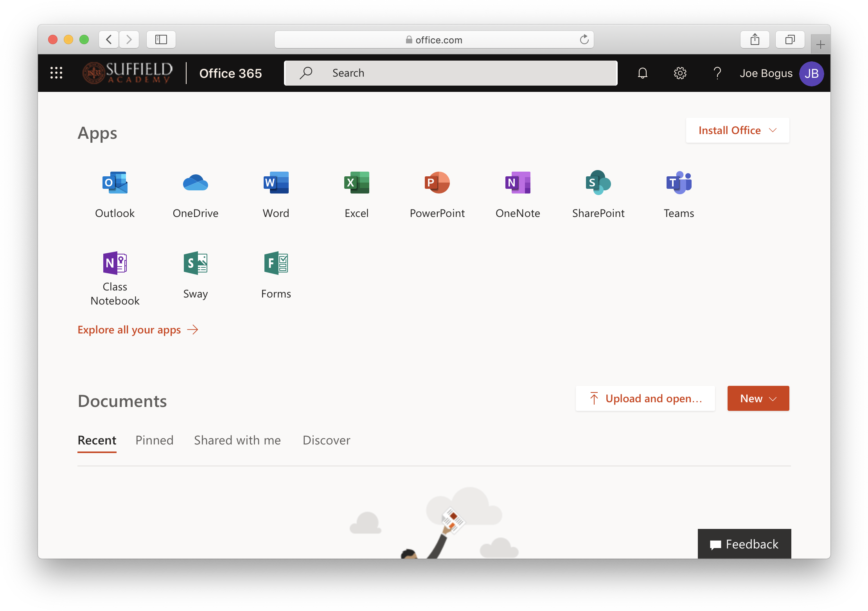Expand the Install Office dropdown
The height and width of the screenshot is (611, 868).
[x=737, y=130]
